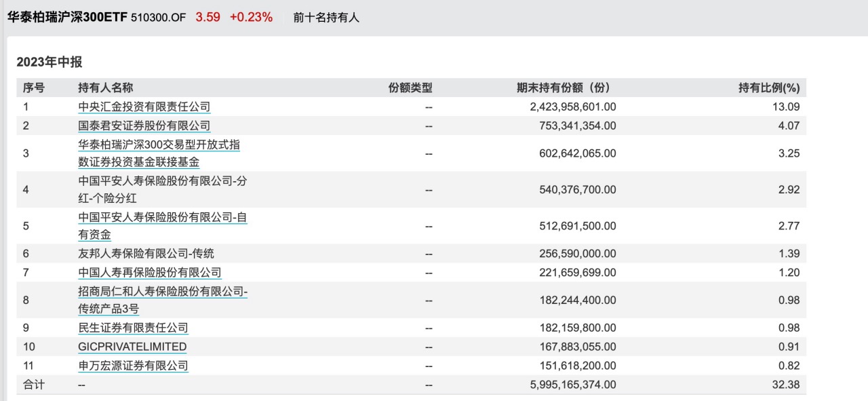
Task: Open GICPRIVATELIMITED holder link
Action: pos(132,347)
